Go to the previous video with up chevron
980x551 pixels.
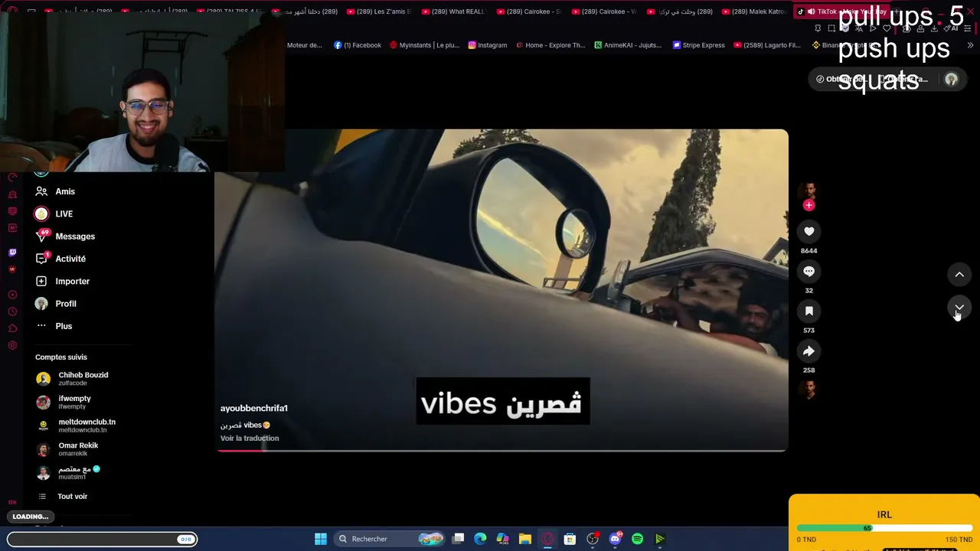click(959, 274)
